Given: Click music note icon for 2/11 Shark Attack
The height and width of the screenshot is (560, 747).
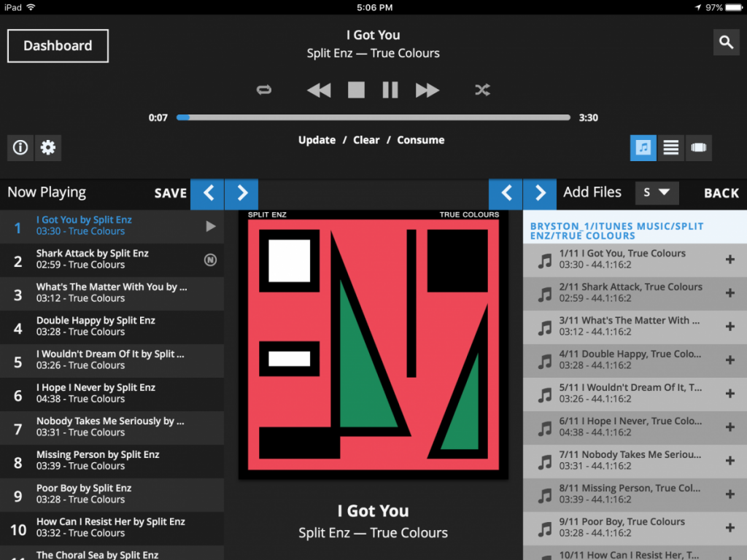Looking at the screenshot, I should tap(544, 295).
